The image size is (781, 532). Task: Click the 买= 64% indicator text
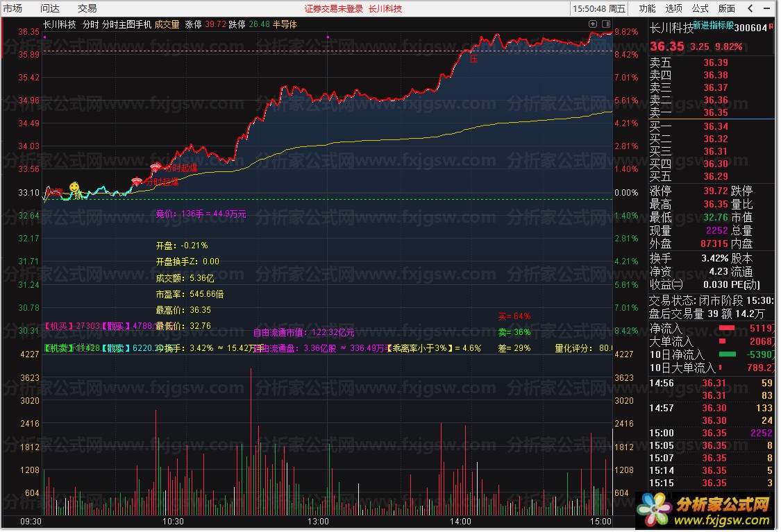pos(514,316)
